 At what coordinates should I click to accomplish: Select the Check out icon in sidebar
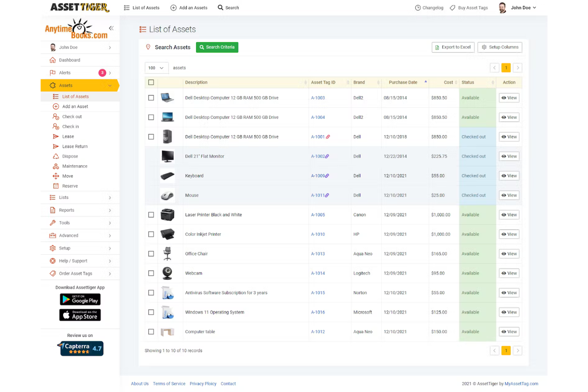(x=56, y=116)
